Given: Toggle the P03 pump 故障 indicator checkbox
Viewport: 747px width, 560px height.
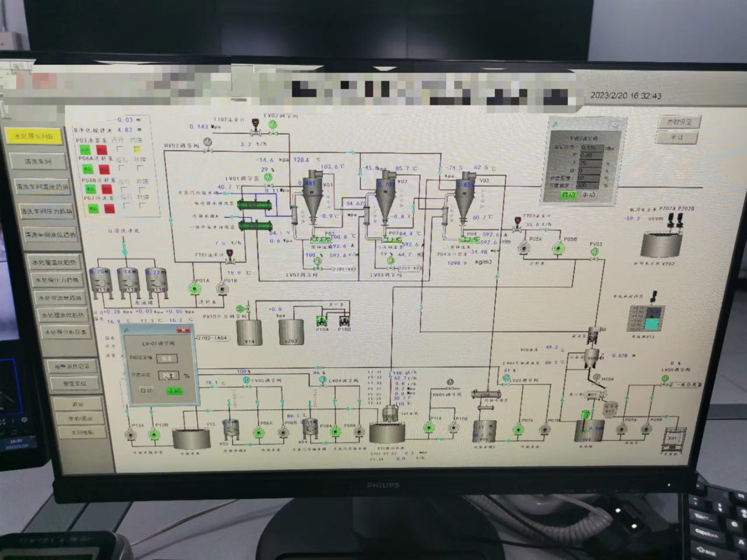Looking at the screenshot, I should [137, 150].
